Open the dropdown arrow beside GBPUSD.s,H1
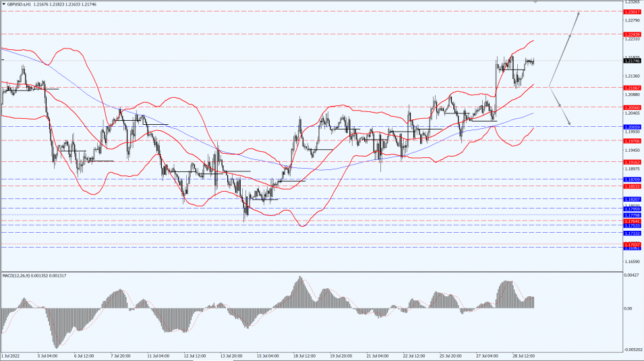Screen dimensions: 644x361 point(3,3)
